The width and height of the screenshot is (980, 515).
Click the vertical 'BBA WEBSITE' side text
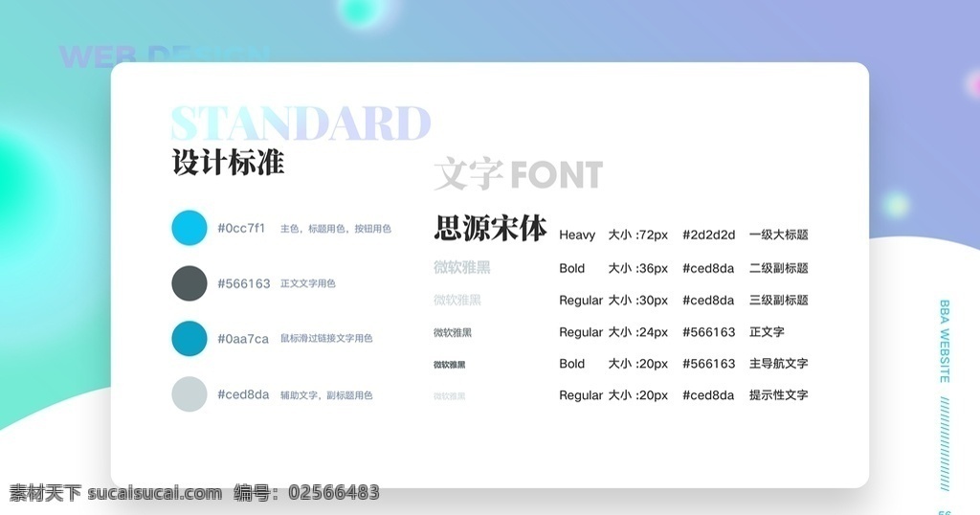pos(945,341)
